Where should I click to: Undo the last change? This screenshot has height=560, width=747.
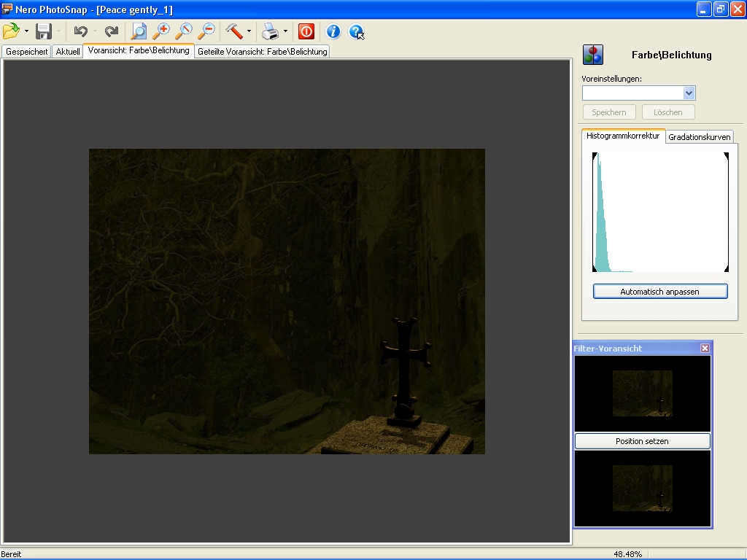(x=80, y=31)
